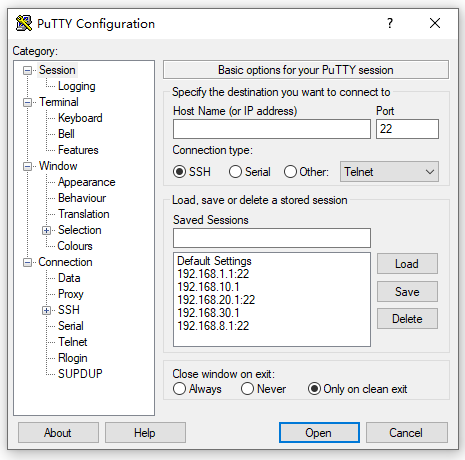Select the SSH connection type radio

point(179,172)
